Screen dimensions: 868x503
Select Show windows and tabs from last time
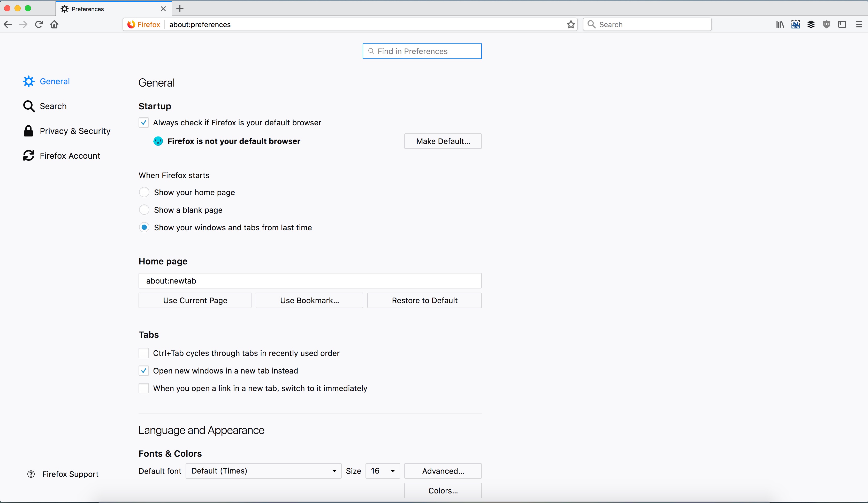tap(144, 227)
